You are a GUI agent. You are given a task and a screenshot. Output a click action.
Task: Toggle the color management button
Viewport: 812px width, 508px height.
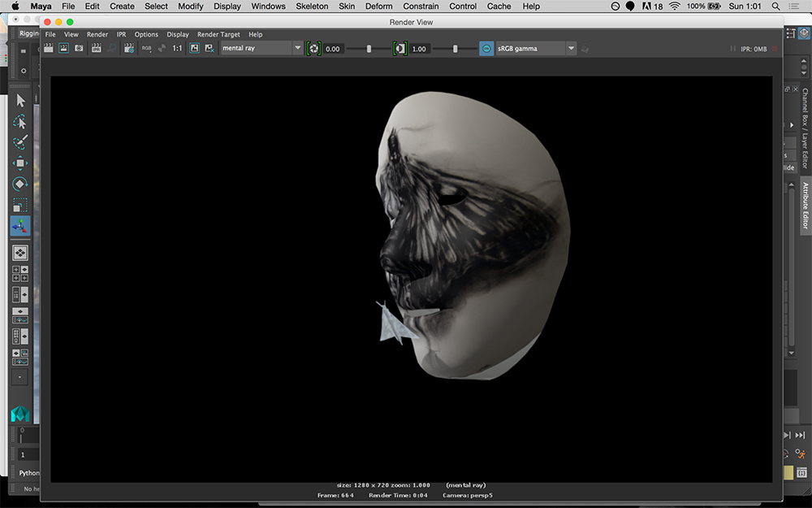click(486, 49)
